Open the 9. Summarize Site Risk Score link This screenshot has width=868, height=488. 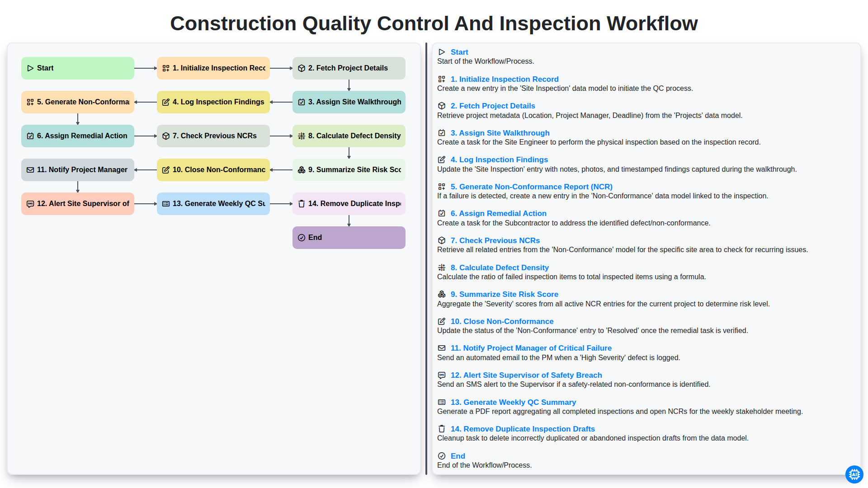[x=505, y=294]
